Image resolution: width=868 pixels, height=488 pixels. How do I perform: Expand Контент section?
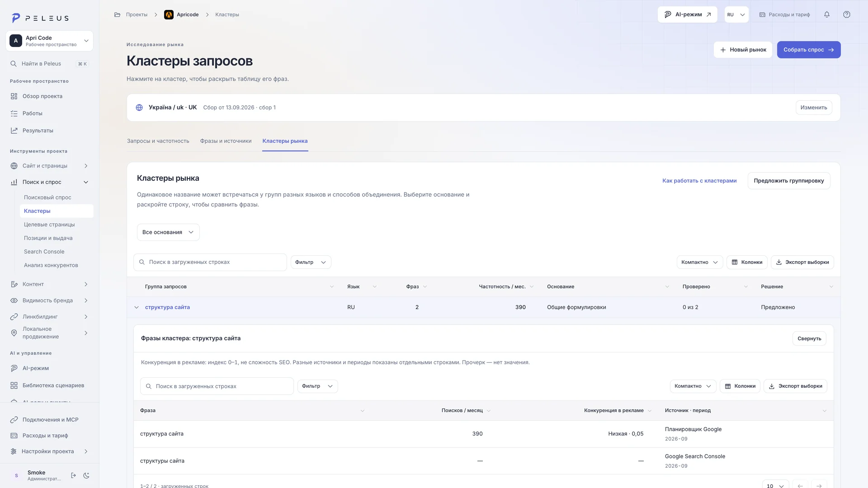(x=49, y=284)
